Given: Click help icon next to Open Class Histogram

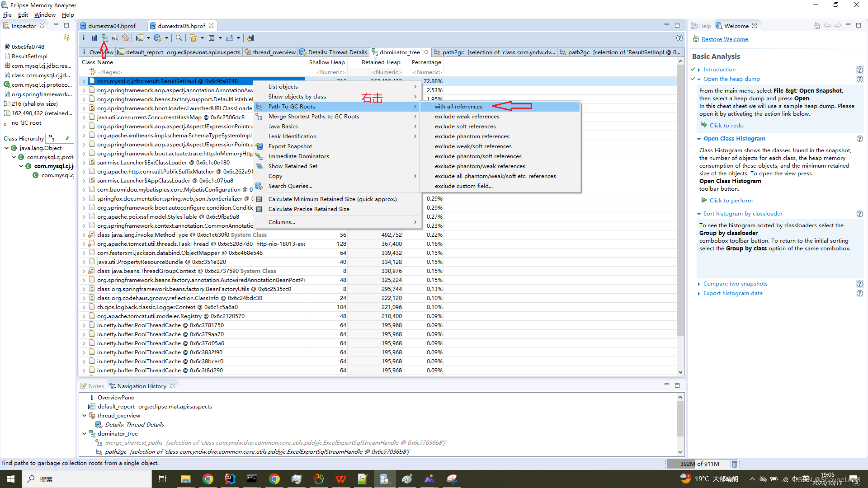Looking at the screenshot, I should point(859,139).
